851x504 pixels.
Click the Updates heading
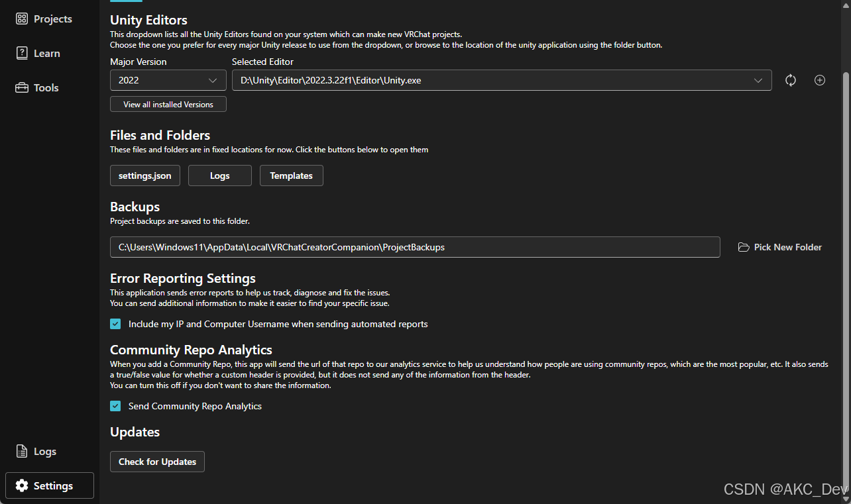pos(135,432)
